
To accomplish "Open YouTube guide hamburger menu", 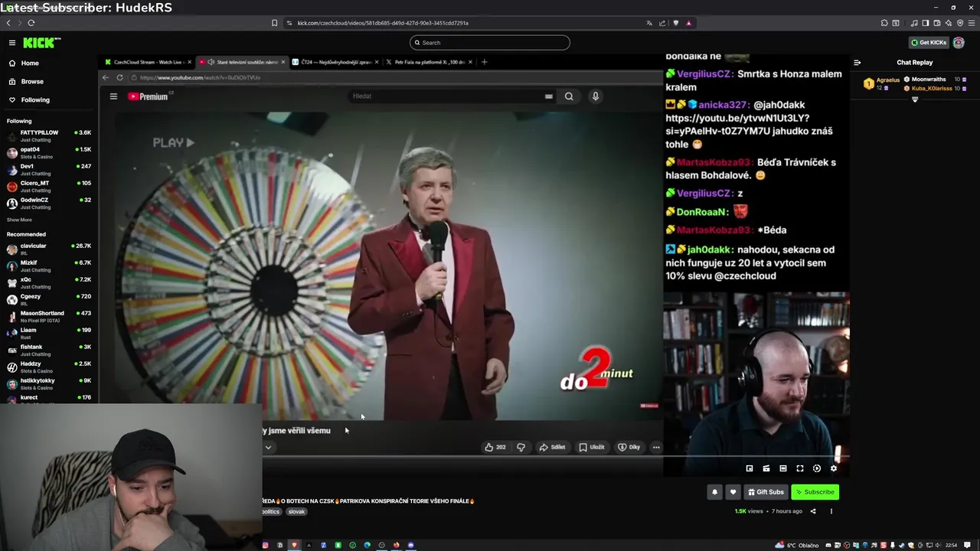I will [x=113, y=96].
